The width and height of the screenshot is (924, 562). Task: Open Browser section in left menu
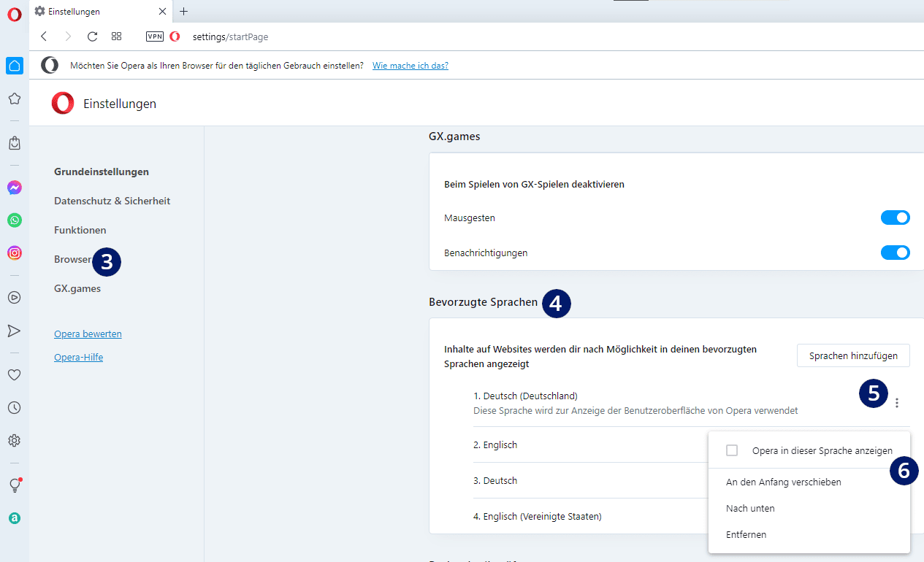click(72, 259)
